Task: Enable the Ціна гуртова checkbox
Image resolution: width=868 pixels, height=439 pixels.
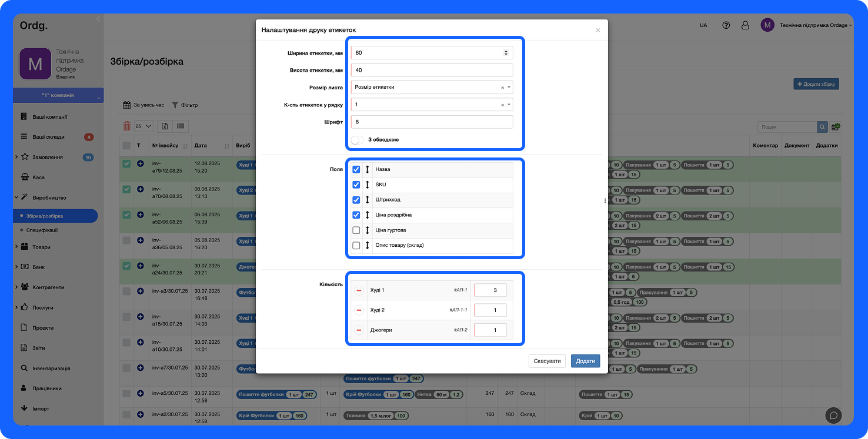Action: point(356,230)
